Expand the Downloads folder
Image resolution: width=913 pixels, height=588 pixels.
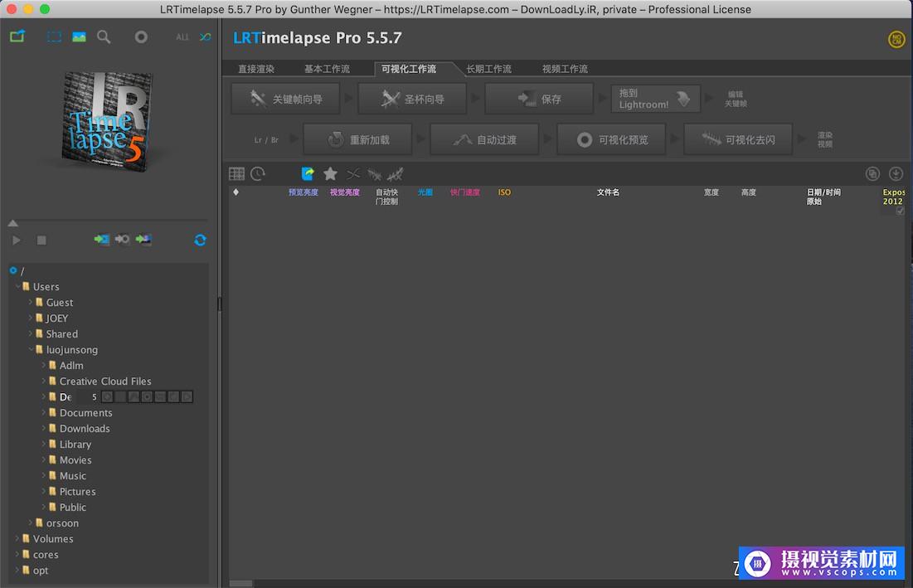tap(44, 427)
